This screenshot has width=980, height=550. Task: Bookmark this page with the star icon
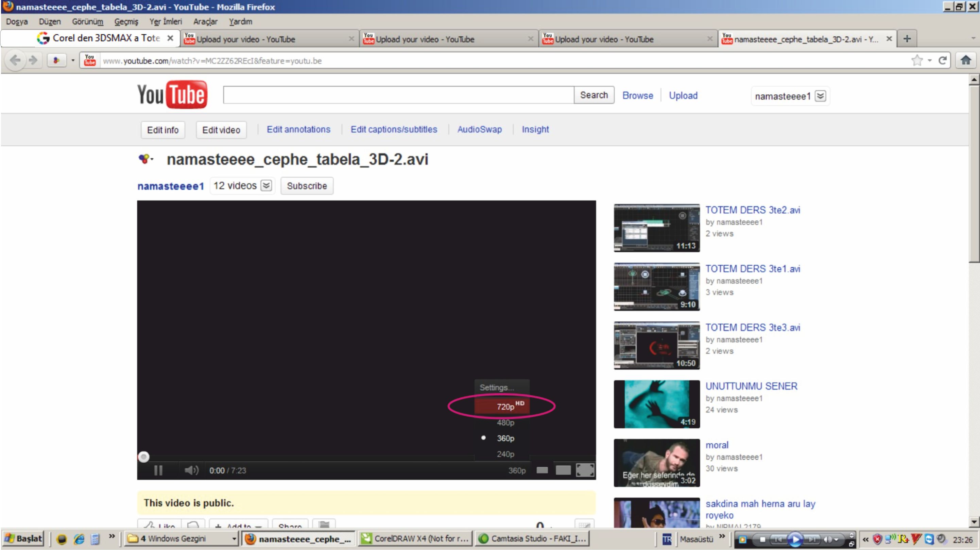[917, 60]
